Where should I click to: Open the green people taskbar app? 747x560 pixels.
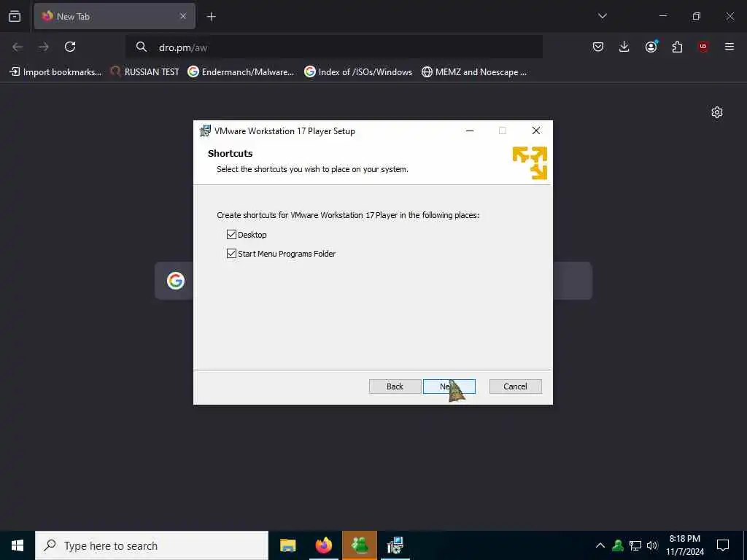coord(360,545)
